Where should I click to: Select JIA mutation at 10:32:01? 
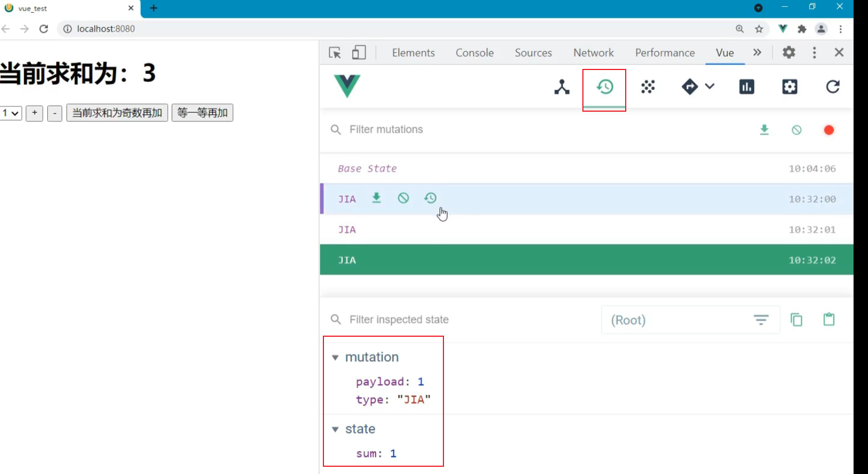tap(587, 229)
